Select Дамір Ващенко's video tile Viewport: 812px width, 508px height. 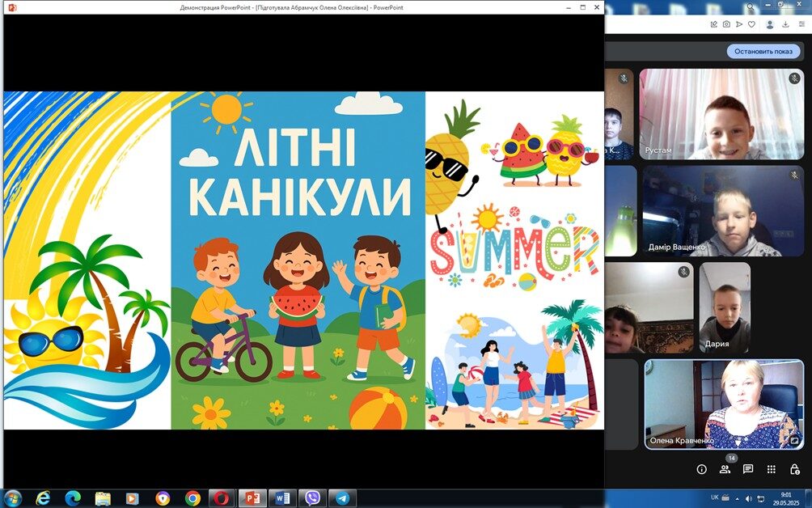click(724, 211)
